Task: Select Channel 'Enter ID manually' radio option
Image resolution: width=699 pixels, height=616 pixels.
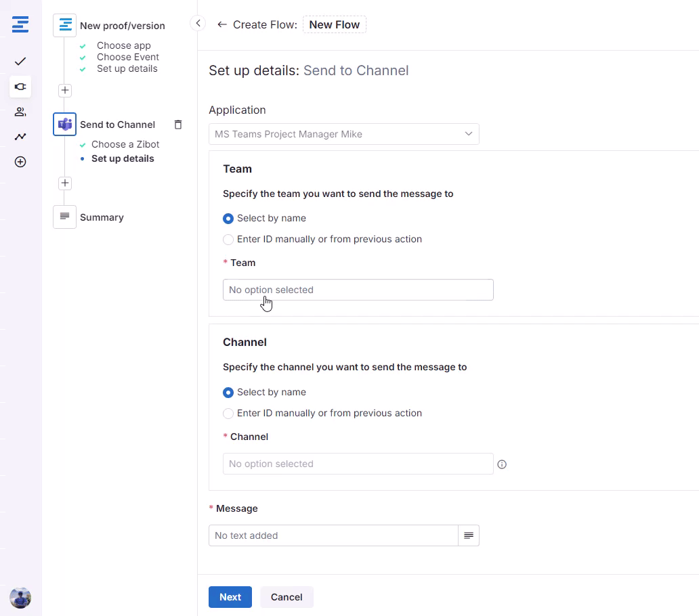Action: (x=229, y=414)
